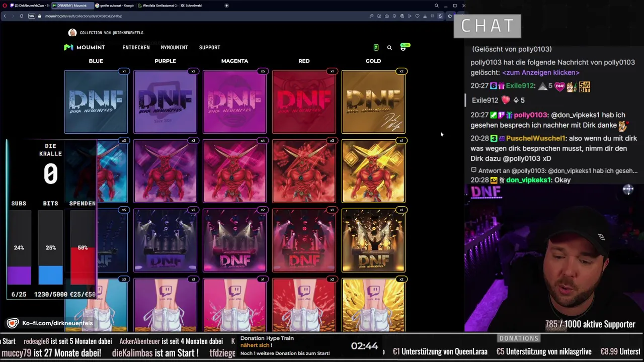Click the x5 count badge on Magenta logo card
The height and width of the screenshot is (362, 644).
[x=262, y=71]
